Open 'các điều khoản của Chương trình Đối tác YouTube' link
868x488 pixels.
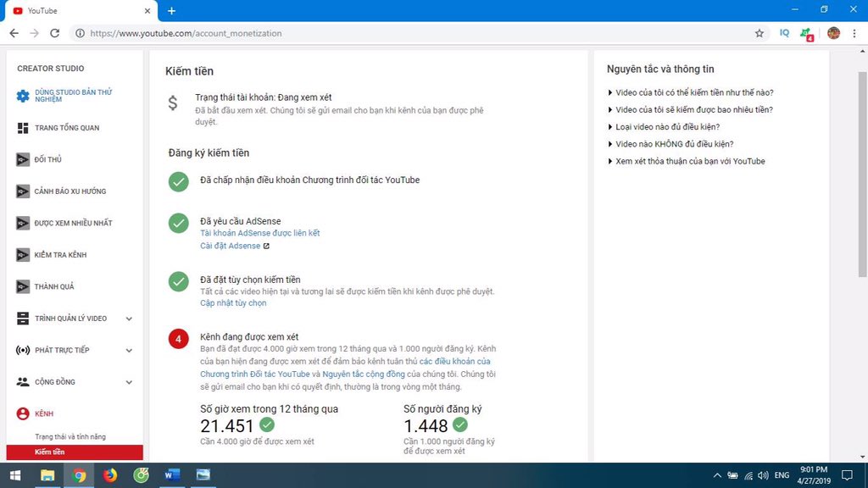point(346,368)
